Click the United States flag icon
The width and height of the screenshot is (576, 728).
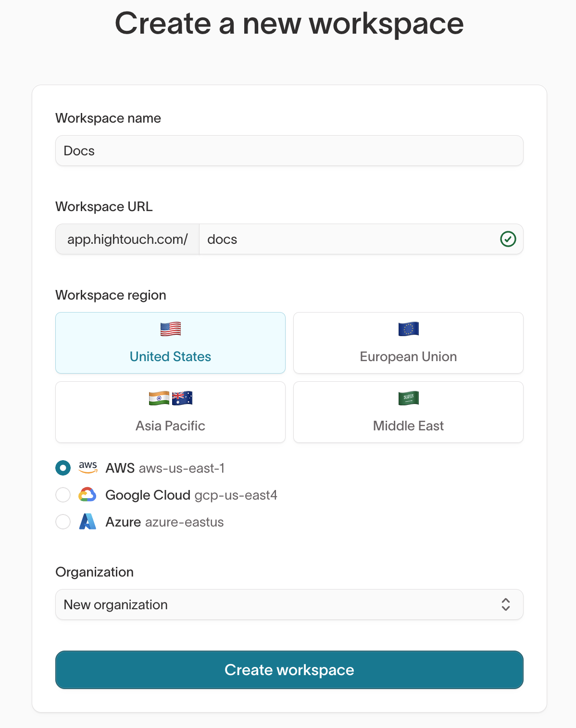(x=170, y=329)
